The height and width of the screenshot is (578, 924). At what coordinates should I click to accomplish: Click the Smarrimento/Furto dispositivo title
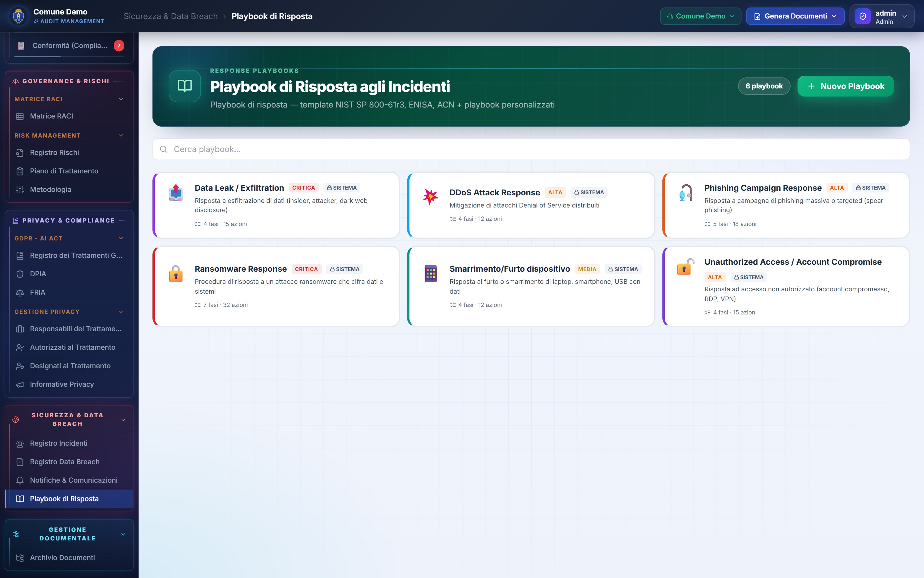pyautogui.click(x=509, y=269)
